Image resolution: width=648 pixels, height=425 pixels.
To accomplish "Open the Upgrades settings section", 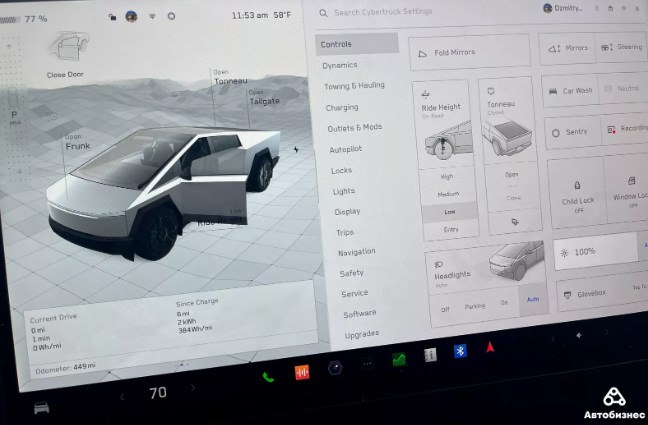I will point(362,334).
